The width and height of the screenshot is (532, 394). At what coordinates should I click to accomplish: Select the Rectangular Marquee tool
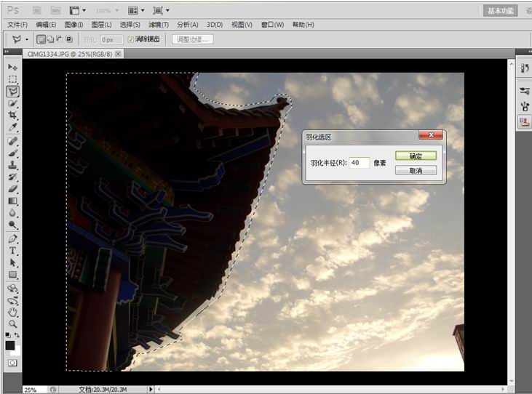point(12,79)
